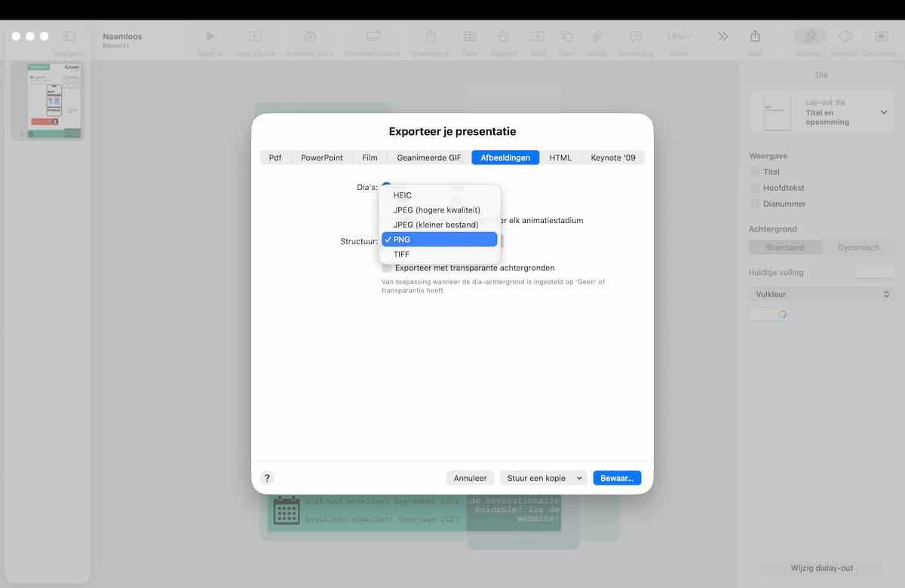905x588 pixels.
Task: Open the Opmaak inspector icon
Action: point(810,36)
